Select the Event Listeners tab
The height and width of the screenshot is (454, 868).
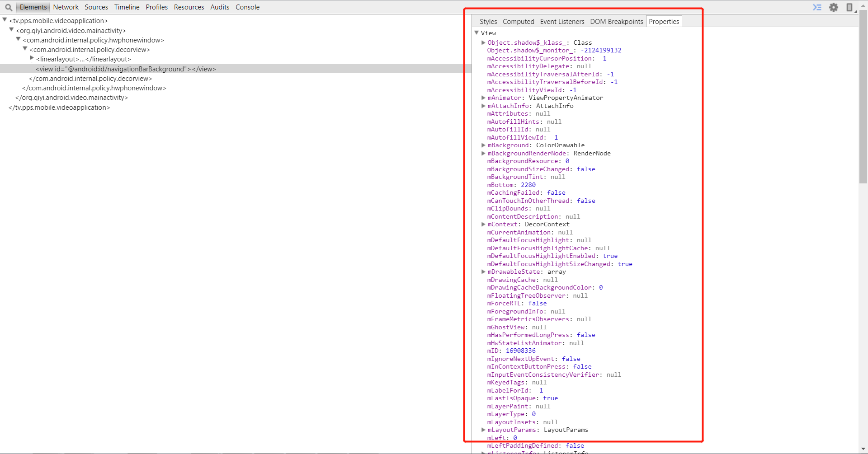[x=562, y=22]
